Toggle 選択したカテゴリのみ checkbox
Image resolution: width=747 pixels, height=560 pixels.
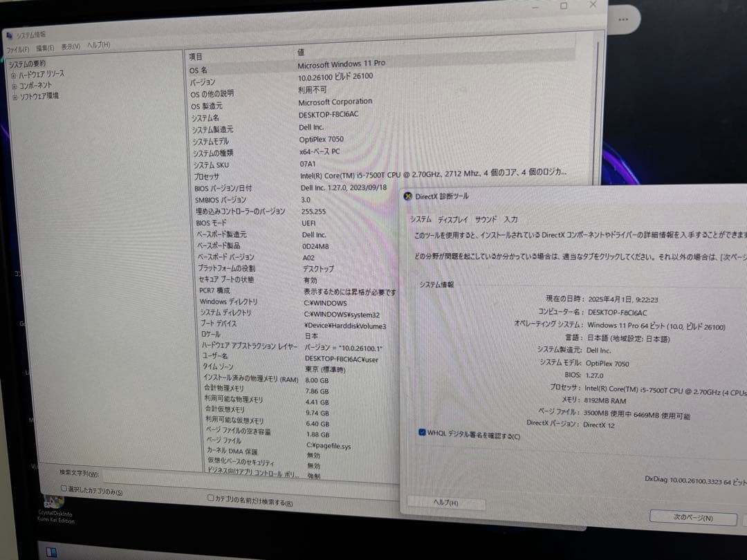[x=64, y=488]
